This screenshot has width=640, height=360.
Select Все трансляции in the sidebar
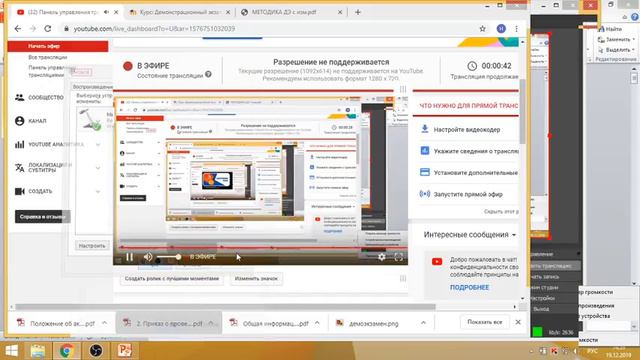click(48, 57)
